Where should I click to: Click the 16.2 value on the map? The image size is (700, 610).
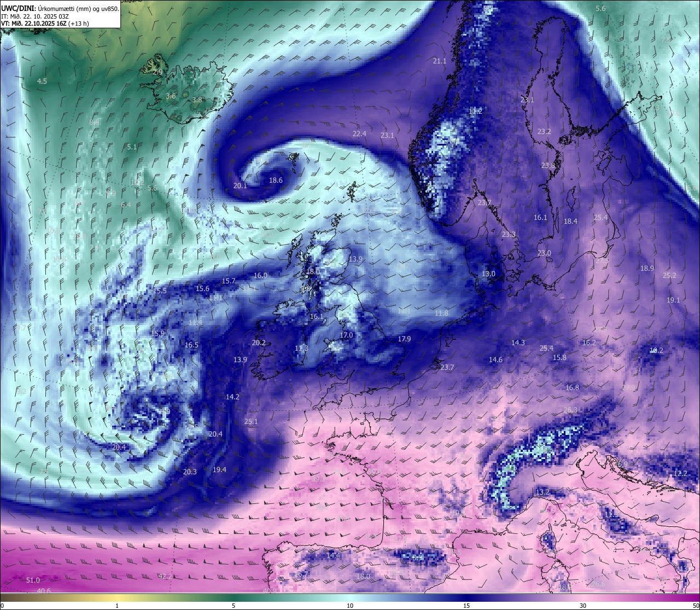pos(589,343)
